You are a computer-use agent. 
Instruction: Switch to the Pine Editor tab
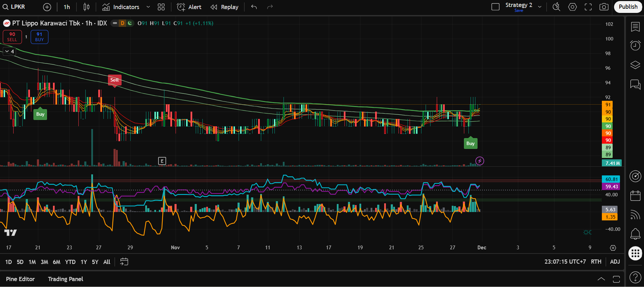point(20,279)
